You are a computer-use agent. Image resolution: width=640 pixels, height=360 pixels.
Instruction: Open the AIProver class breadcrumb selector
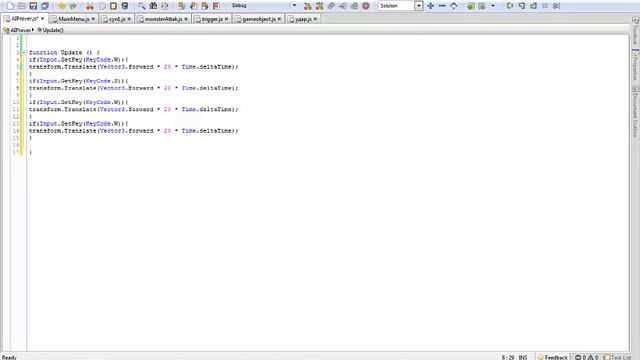click(18, 30)
